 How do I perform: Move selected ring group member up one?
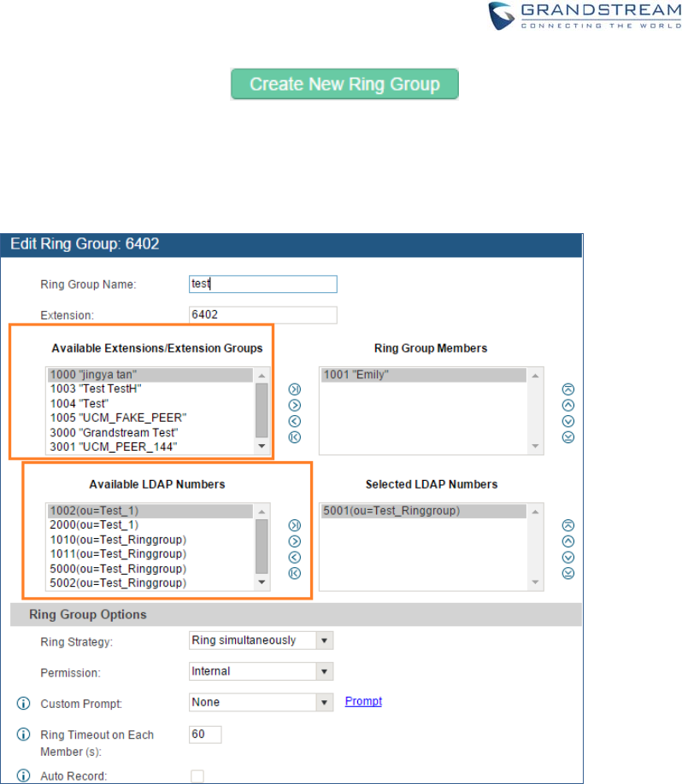[568, 405]
